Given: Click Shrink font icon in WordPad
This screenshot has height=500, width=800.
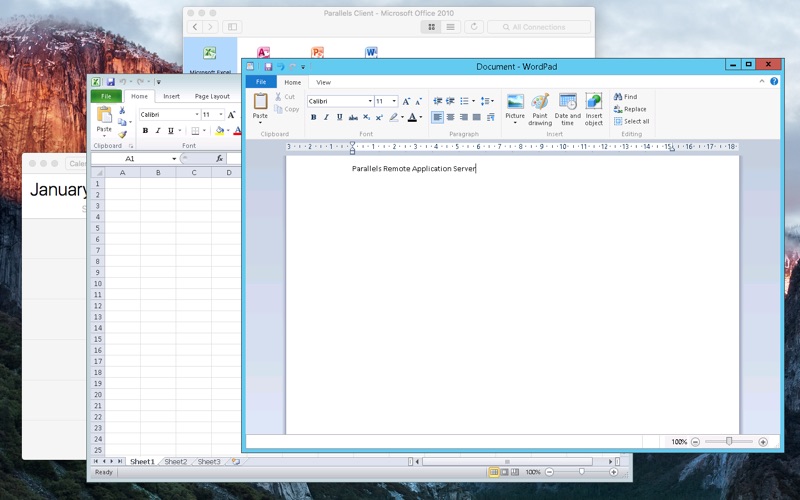Looking at the screenshot, I should [x=418, y=102].
